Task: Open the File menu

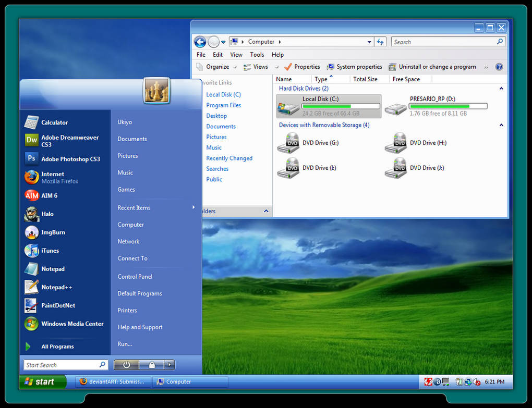Action: tap(201, 55)
